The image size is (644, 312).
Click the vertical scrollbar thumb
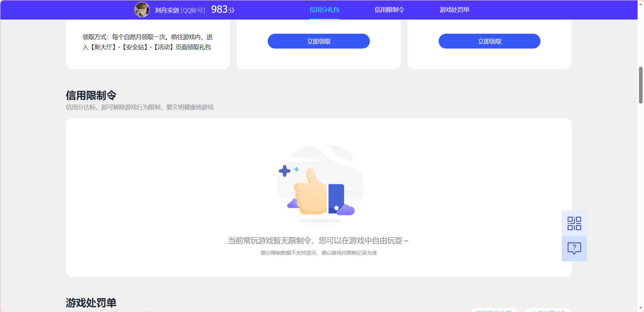640,84
